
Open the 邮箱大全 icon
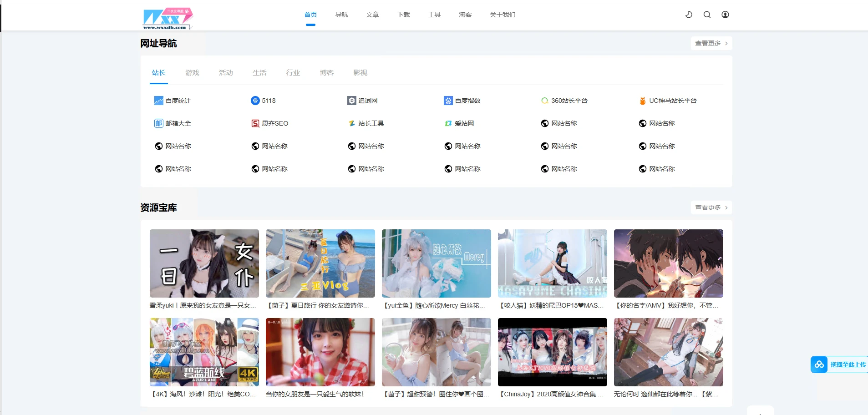[x=158, y=123]
